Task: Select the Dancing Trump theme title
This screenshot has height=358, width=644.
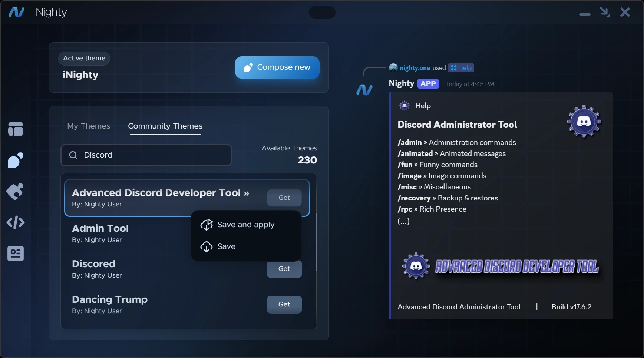Action: click(110, 299)
